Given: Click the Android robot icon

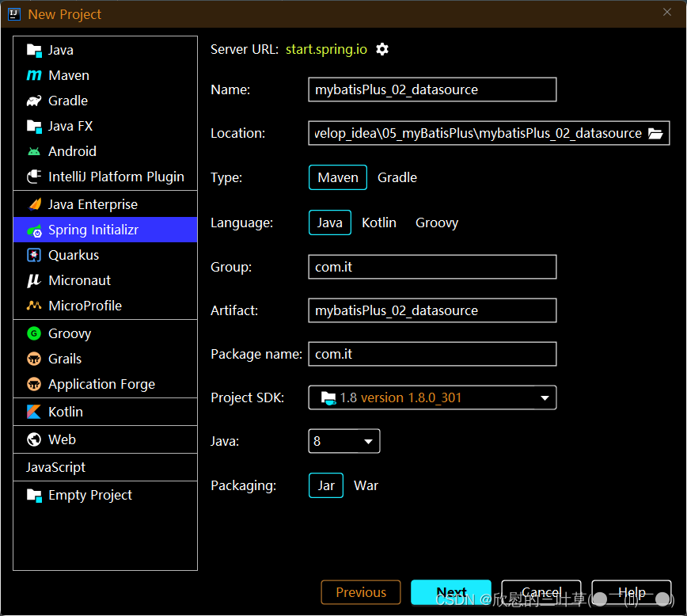Looking at the screenshot, I should coord(34,152).
